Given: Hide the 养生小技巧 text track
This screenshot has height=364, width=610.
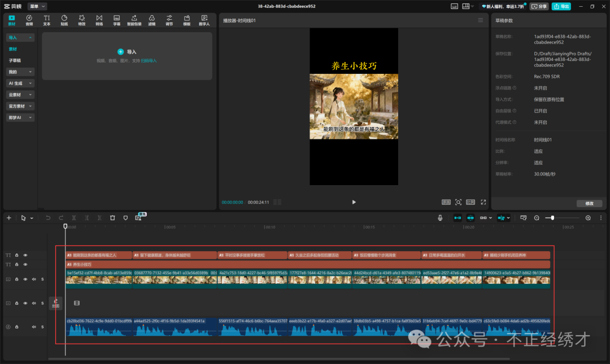Looking at the screenshot, I should tap(25, 265).
